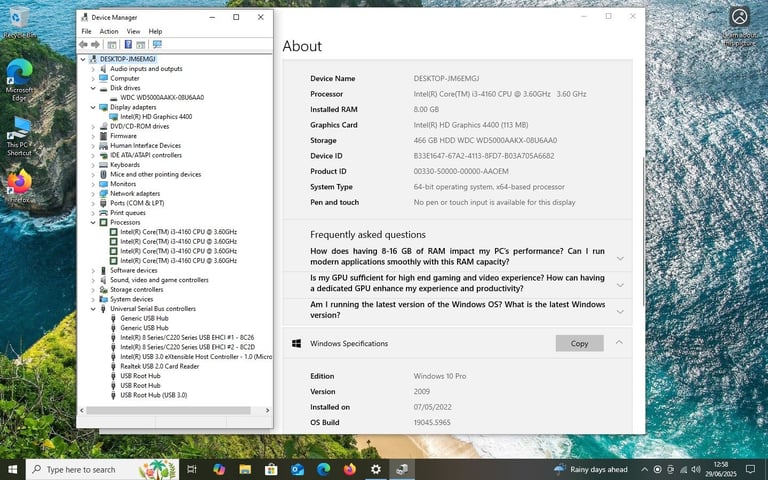This screenshot has height=480, width=768.
Task: Select the last i3-4160 processor entry
Action: click(178, 261)
